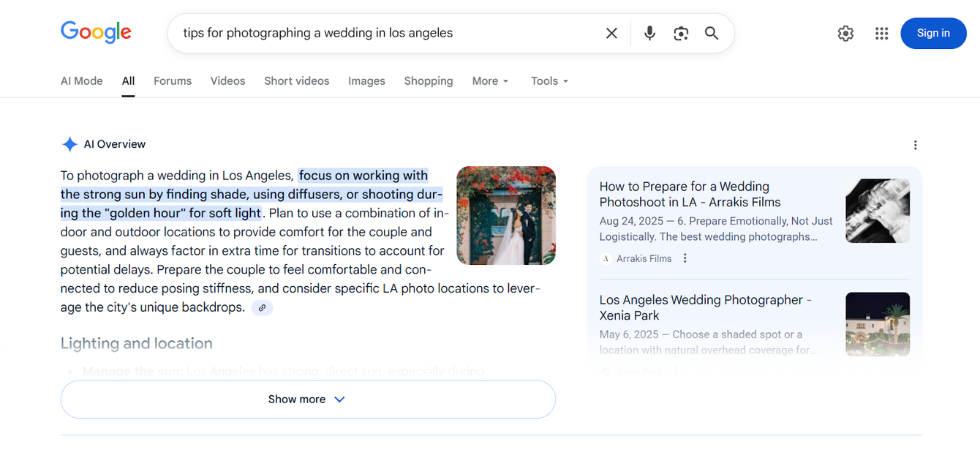
Task: Click the wedding couple photo thumbnail
Action: 505,215
